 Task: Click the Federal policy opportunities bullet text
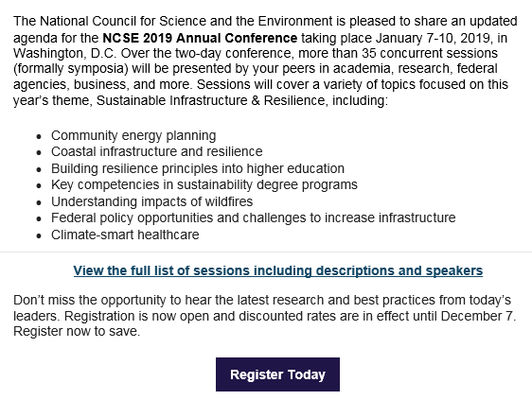tap(253, 217)
